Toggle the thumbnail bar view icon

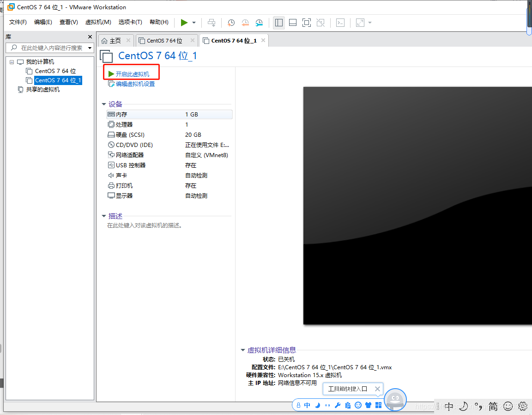click(293, 23)
